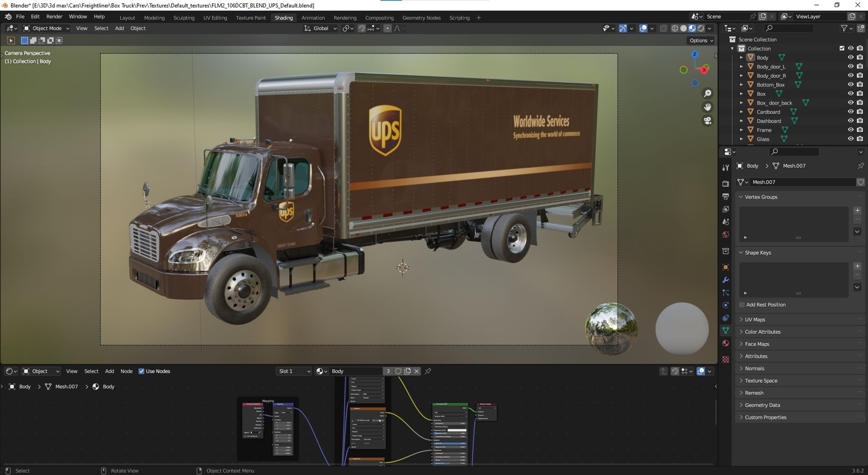Click the viewport zoom magnifier gizmo
Viewport: 868px width, 475px height.
[x=708, y=93]
